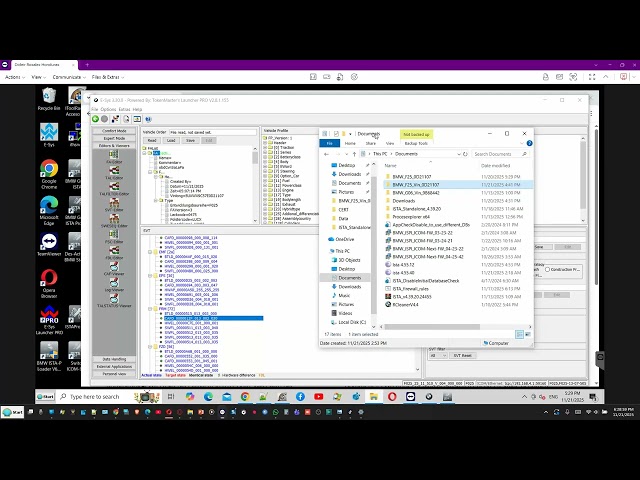
Task: Open the Help menu in E-Sys
Action: (137, 109)
